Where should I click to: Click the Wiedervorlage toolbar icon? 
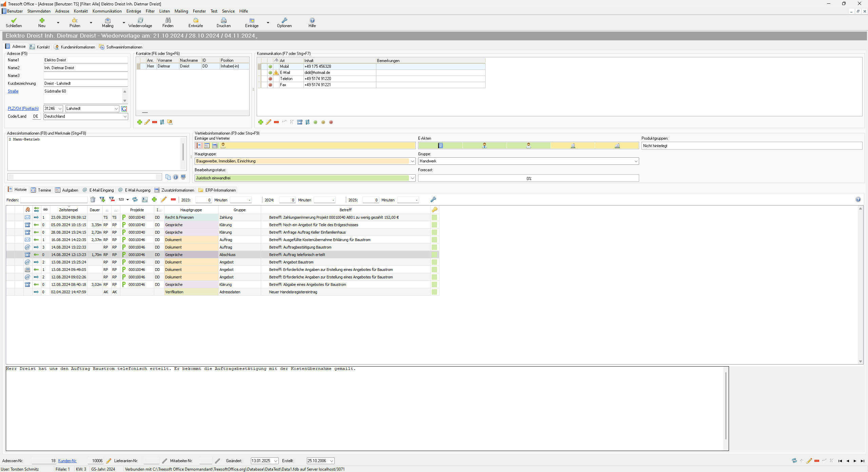tap(140, 21)
